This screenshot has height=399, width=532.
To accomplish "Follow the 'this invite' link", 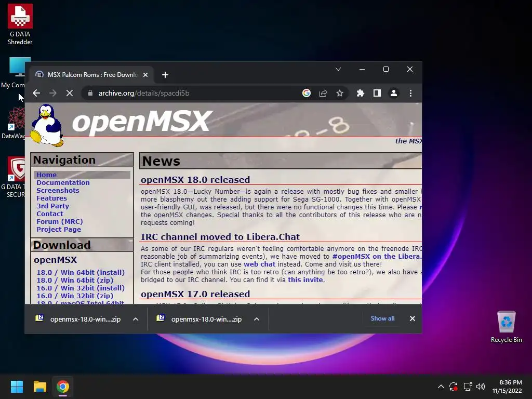I will pyautogui.click(x=305, y=280).
